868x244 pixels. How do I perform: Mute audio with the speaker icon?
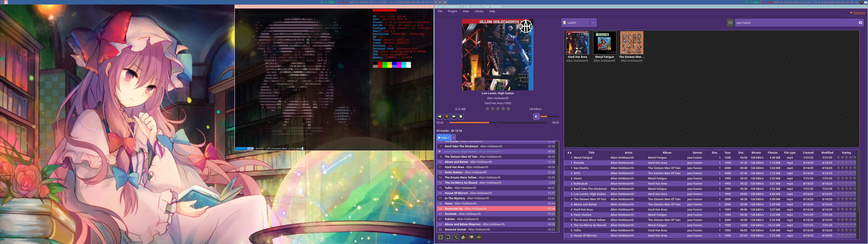tap(536, 116)
